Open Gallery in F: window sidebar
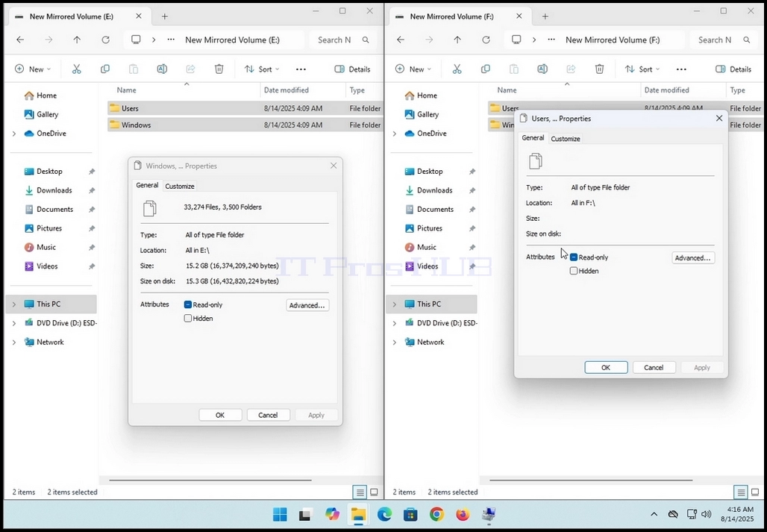The height and width of the screenshot is (532, 767). click(x=428, y=114)
